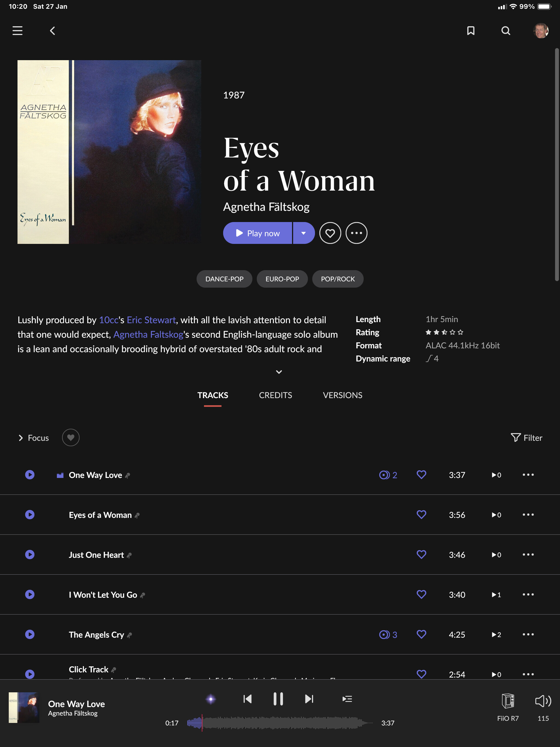Open more options for Just One Heart
Viewport: 560px width, 747px height.
[528, 555]
